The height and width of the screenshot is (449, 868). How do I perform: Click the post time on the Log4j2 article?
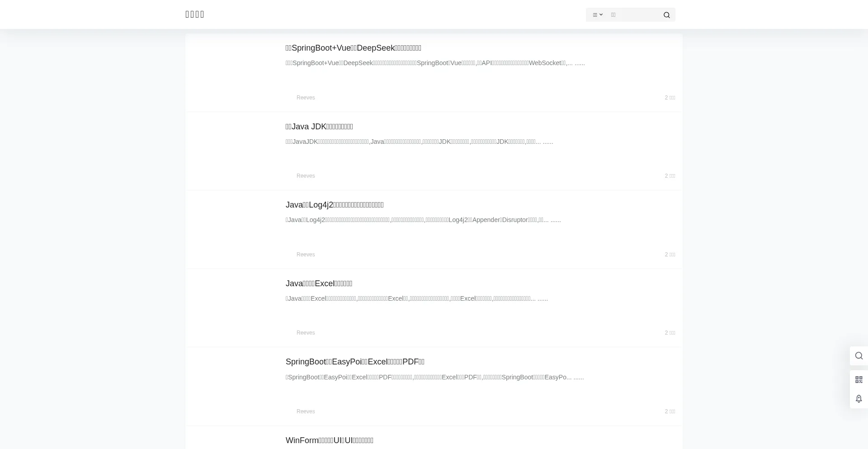(x=670, y=255)
